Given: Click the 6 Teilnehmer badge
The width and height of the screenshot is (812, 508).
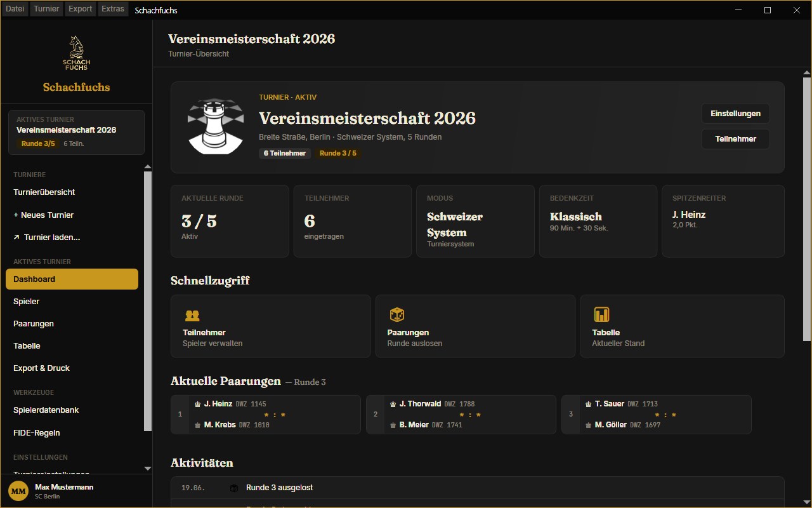Looking at the screenshot, I should click(285, 153).
